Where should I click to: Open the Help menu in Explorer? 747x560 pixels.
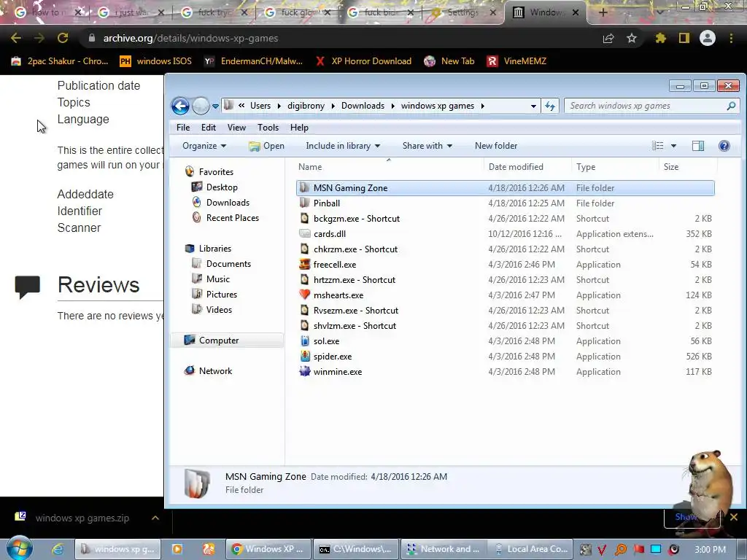coord(299,127)
